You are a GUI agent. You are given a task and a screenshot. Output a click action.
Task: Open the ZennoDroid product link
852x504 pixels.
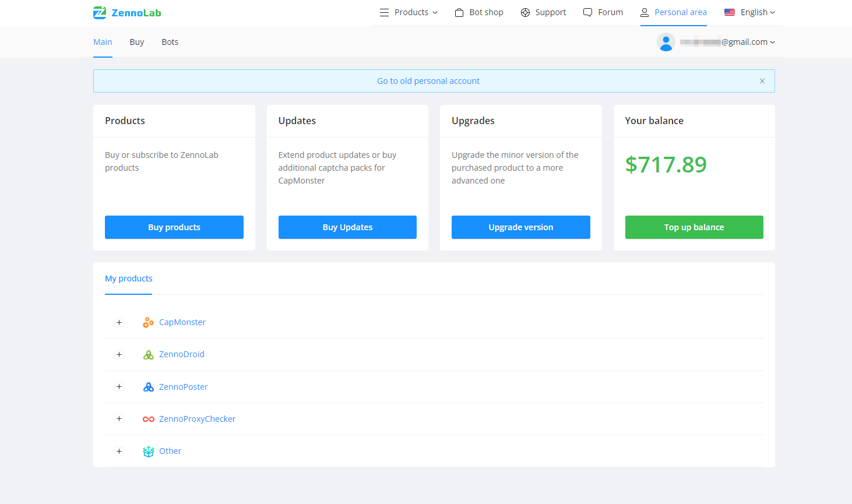(182, 354)
